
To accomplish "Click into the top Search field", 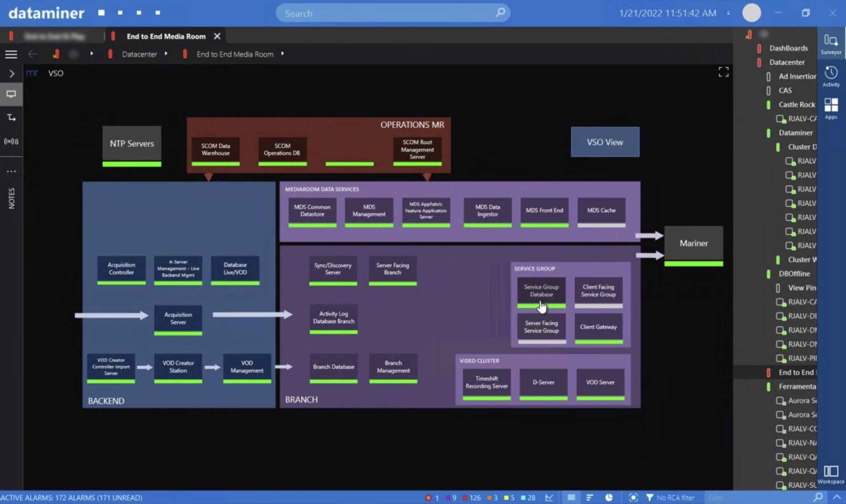I will [x=393, y=13].
